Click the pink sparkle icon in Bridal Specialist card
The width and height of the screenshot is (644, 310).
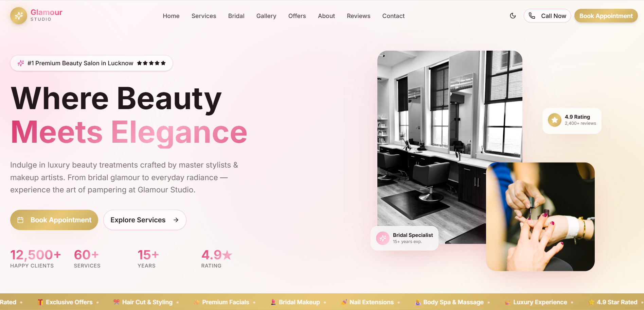[x=383, y=238]
